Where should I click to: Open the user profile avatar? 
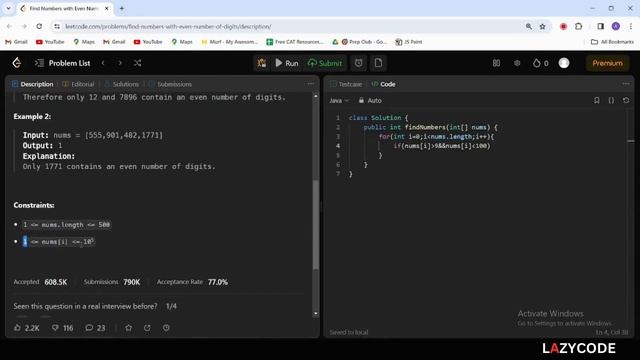[564, 63]
